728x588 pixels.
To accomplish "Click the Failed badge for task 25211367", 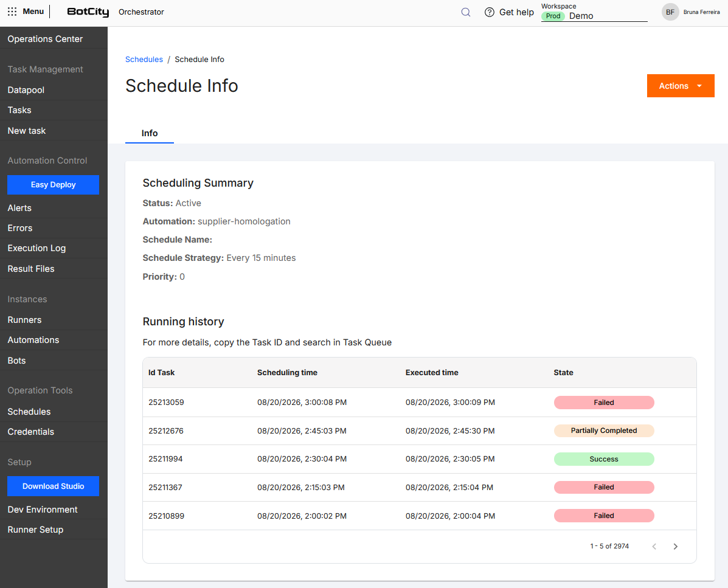I will point(604,487).
